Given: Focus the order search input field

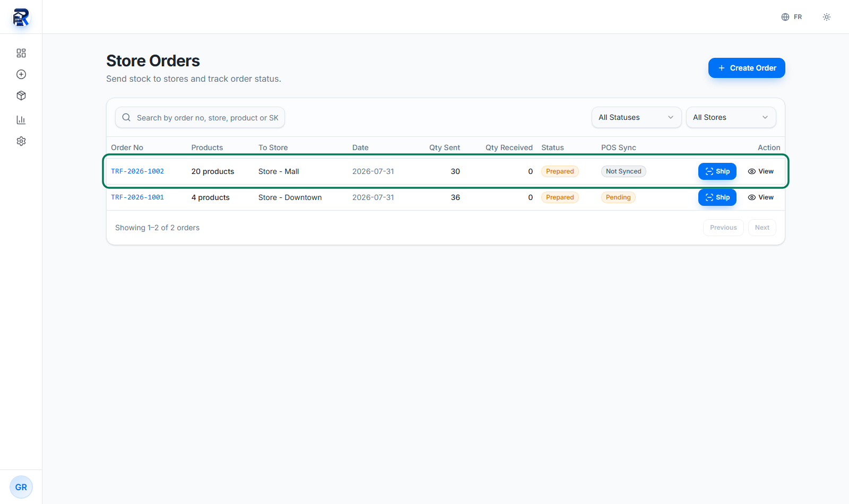Looking at the screenshot, I should (x=200, y=118).
